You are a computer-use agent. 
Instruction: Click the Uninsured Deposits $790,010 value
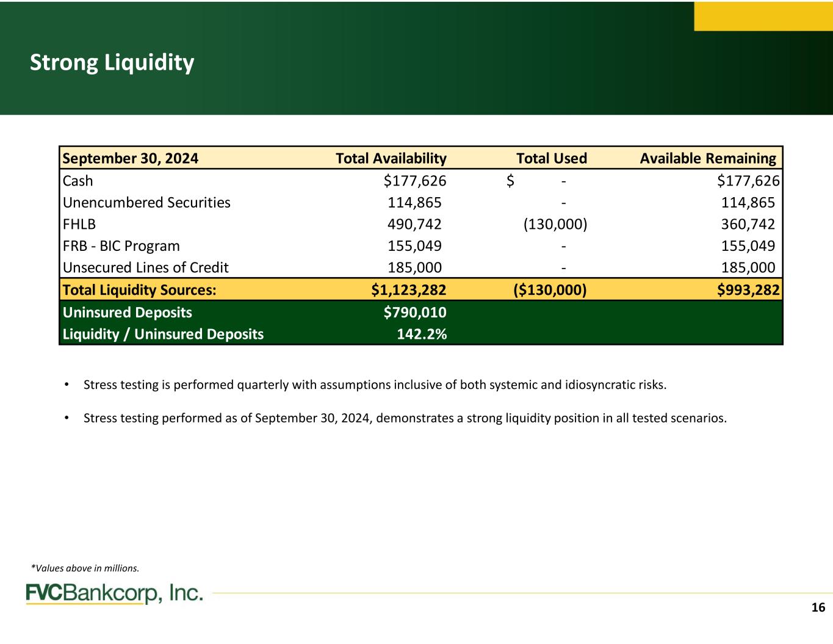coord(414,313)
